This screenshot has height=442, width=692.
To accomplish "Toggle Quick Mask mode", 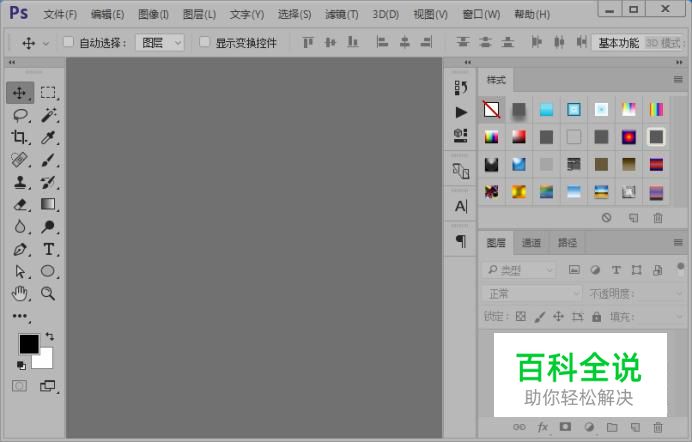I will coord(19,386).
